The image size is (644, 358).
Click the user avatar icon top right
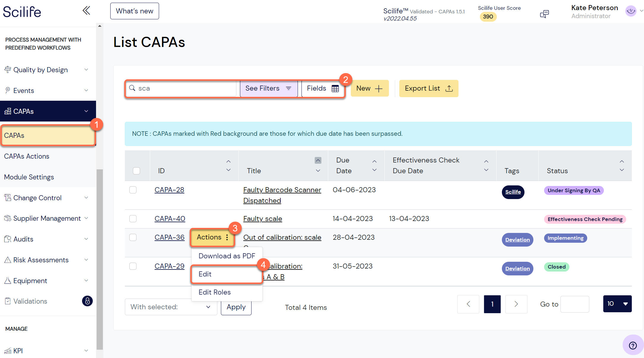tap(631, 11)
